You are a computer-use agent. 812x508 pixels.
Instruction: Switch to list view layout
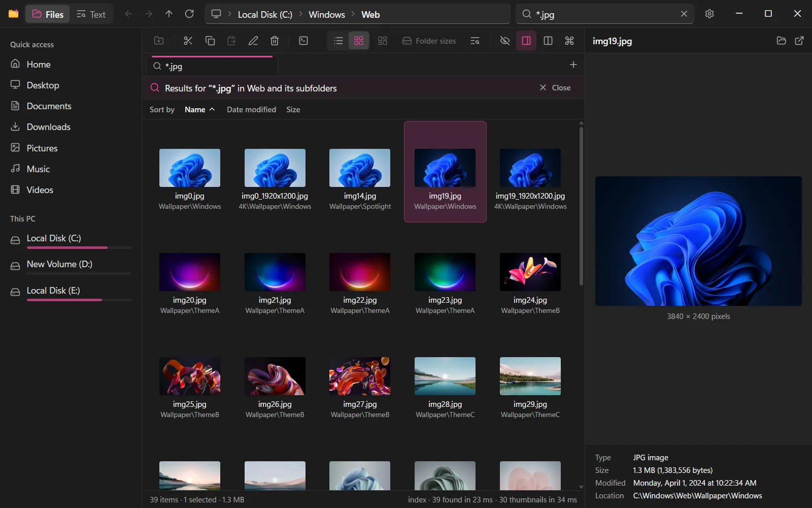pos(339,41)
